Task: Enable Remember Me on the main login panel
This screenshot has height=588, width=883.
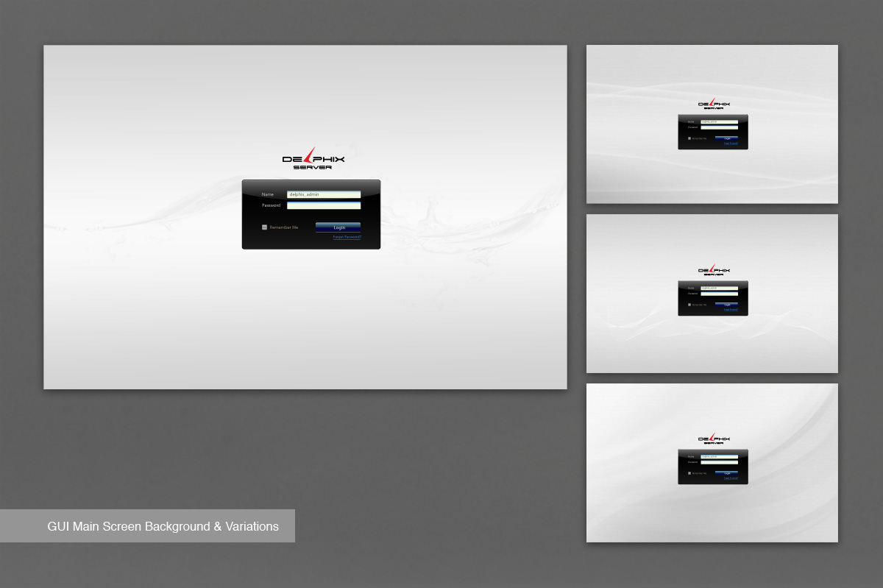Action: coord(264,227)
